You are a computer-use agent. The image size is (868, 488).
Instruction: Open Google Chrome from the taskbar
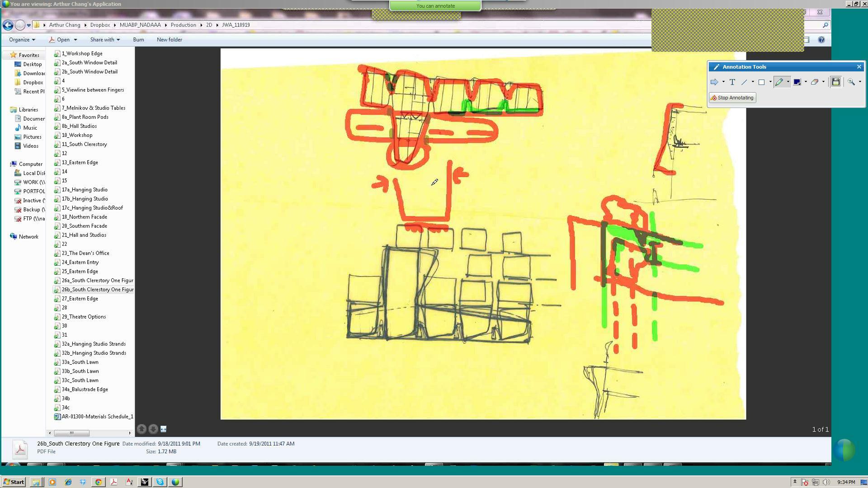tap(98, 482)
